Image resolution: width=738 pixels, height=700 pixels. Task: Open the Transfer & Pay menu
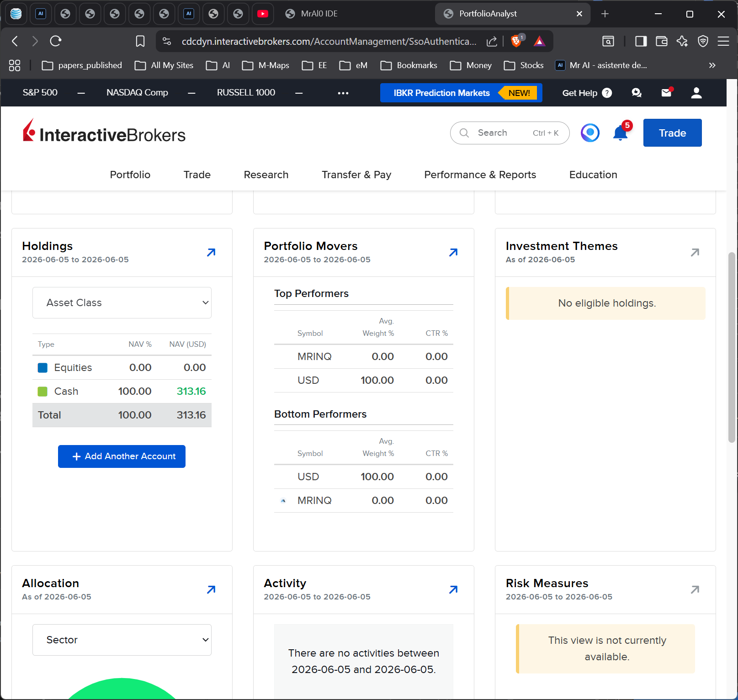click(x=356, y=175)
